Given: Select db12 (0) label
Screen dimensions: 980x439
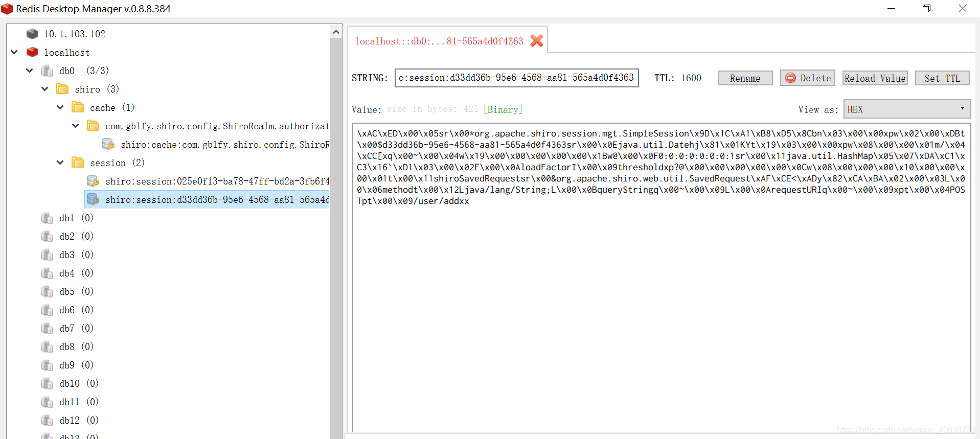Looking at the screenshot, I should 79,420.
